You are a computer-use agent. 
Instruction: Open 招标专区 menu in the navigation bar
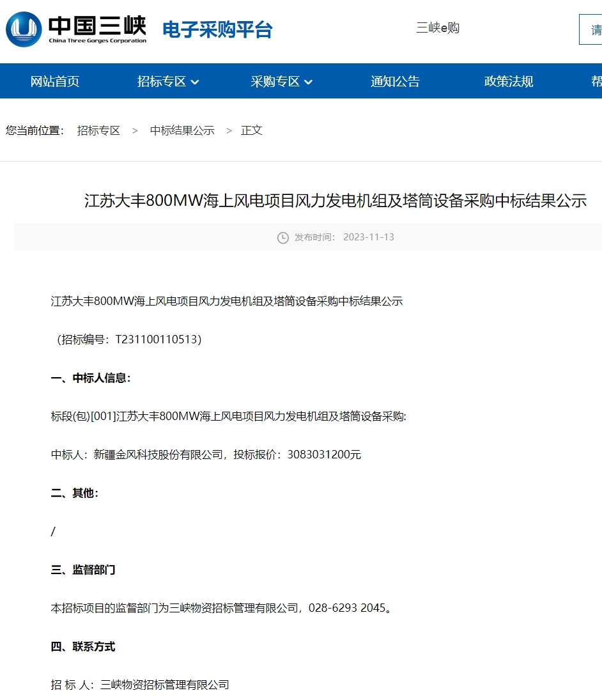pyautogui.click(x=162, y=81)
